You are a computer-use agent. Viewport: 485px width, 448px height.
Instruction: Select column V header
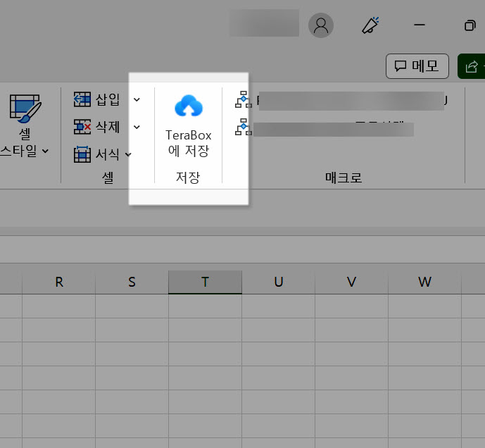(x=351, y=282)
